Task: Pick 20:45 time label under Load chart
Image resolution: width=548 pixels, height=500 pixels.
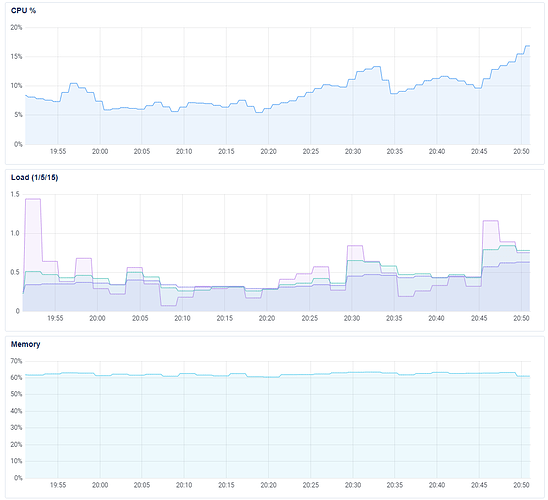Action: pos(479,318)
